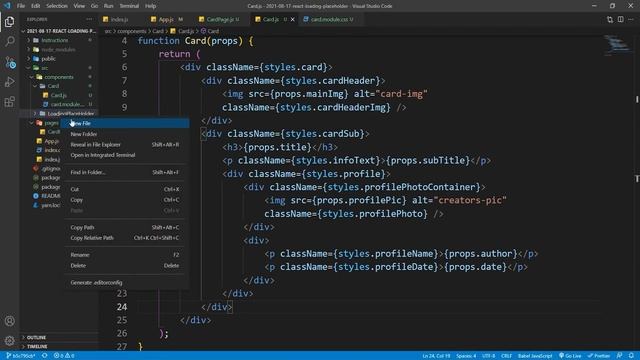Click Go Live in the status bar
The width and height of the screenshot is (640, 360).
coord(570,356)
